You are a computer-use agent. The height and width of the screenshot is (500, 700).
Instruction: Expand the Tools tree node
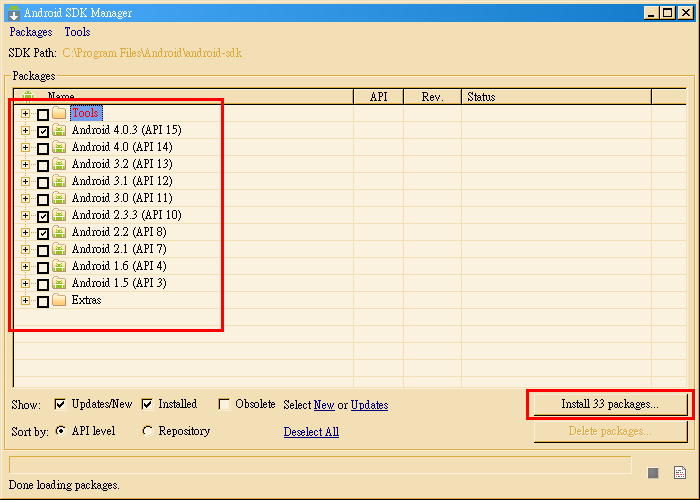25,113
